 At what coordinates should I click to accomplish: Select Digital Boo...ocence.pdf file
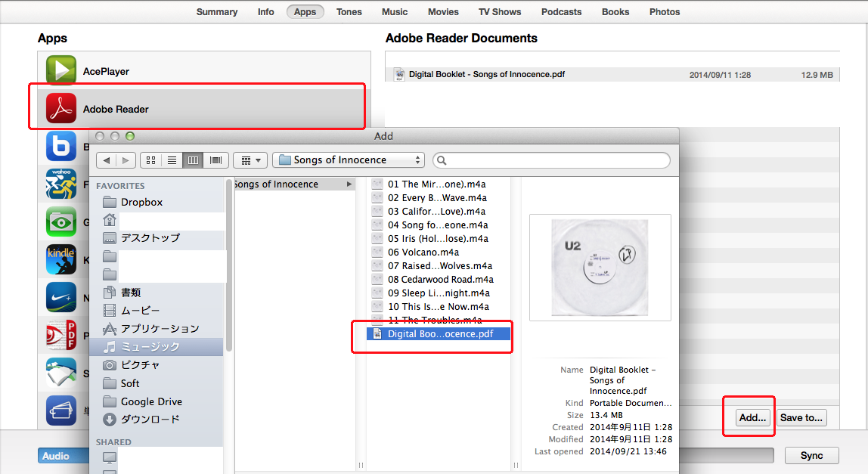click(x=439, y=334)
